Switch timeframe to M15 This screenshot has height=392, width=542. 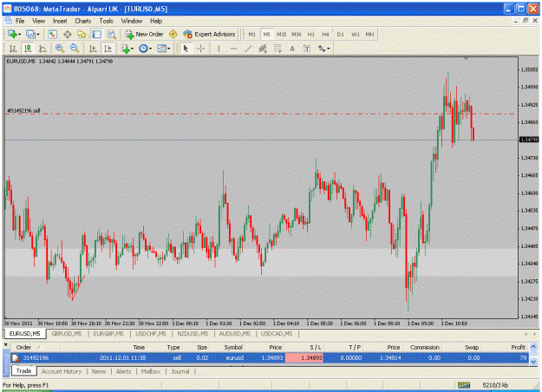281,35
